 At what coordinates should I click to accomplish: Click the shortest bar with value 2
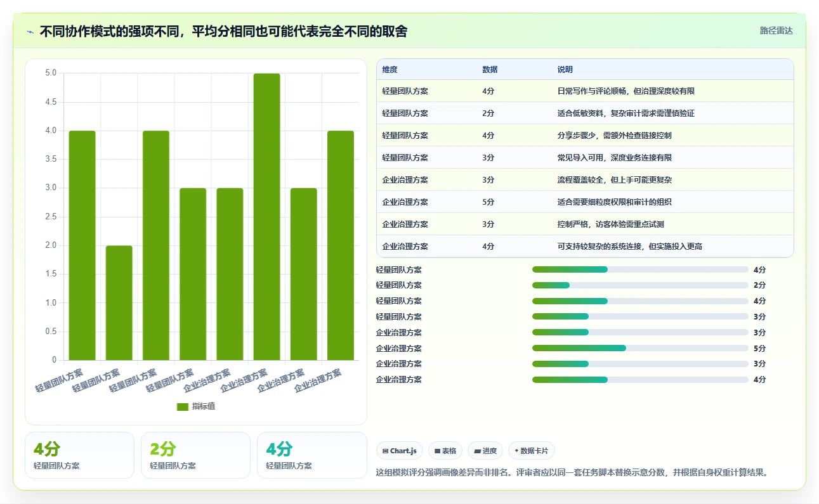coord(119,303)
